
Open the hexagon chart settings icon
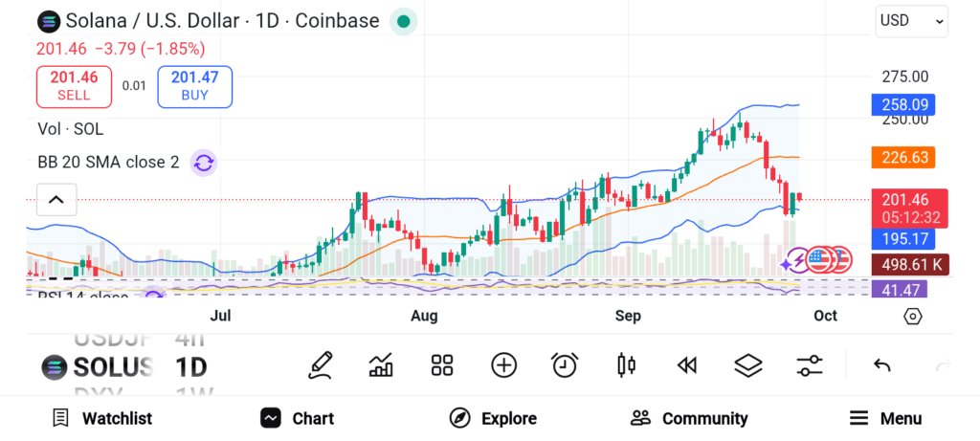[912, 317]
